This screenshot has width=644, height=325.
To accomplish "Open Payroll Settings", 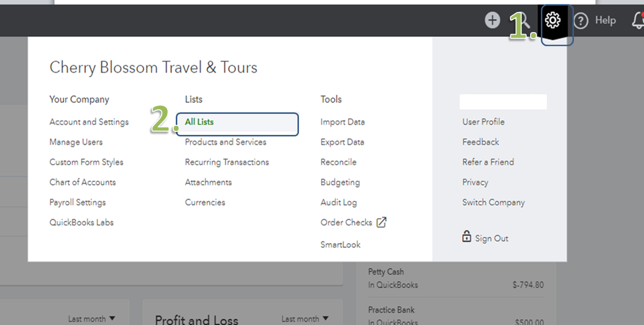I will pyautogui.click(x=78, y=202).
